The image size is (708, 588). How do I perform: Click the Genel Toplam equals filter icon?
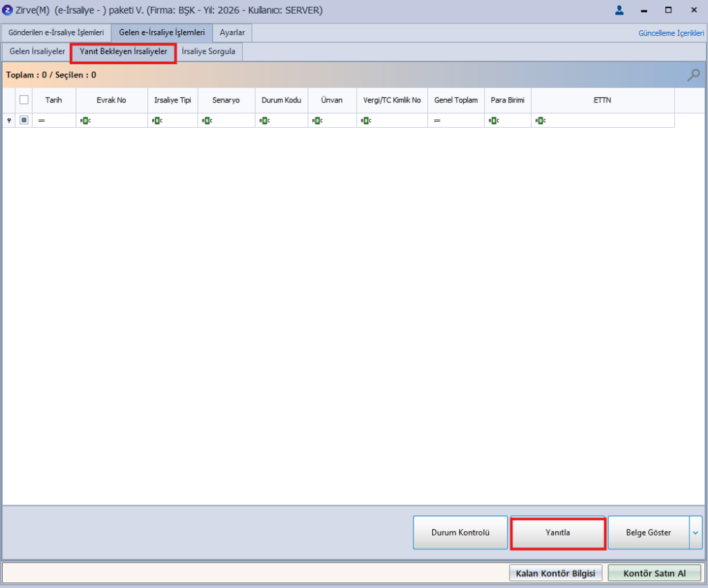pyautogui.click(x=437, y=120)
